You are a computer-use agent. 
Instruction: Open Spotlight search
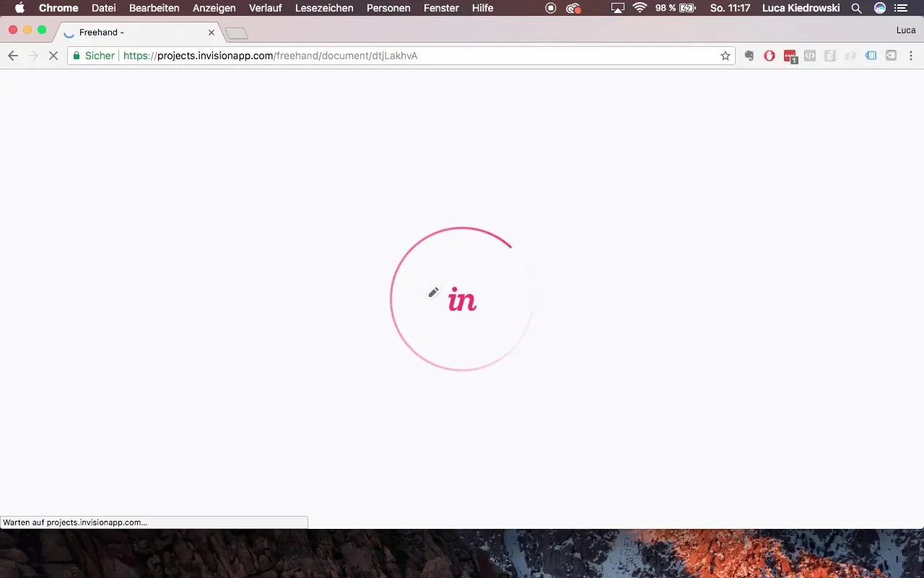[856, 8]
